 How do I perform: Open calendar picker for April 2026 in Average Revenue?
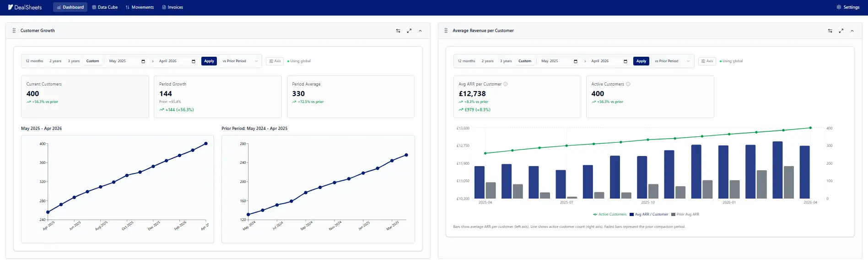point(625,61)
